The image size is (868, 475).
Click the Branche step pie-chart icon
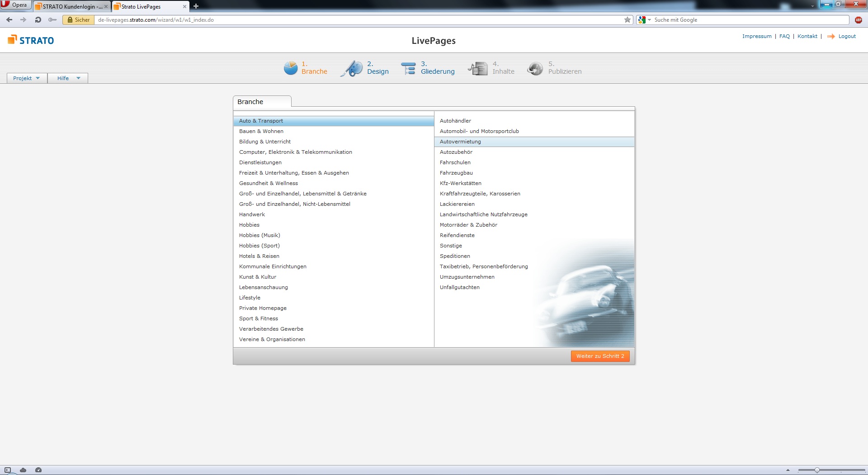pyautogui.click(x=290, y=68)
